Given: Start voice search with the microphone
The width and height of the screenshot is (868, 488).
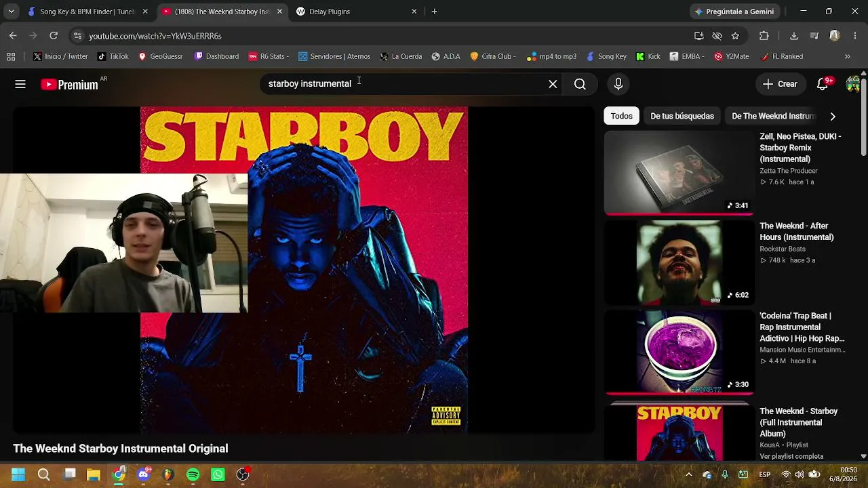Looking at the screenshot, I should [618, 84].
